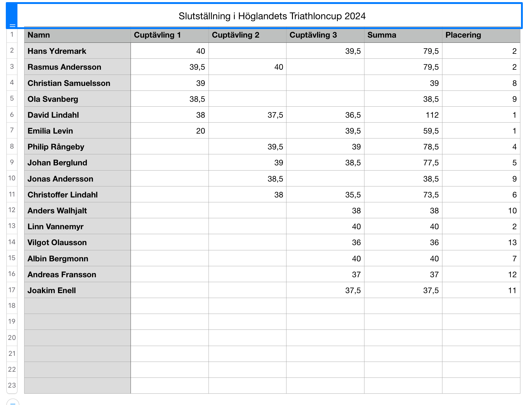Click the round add-rows handle below row 23

point(13,402)
